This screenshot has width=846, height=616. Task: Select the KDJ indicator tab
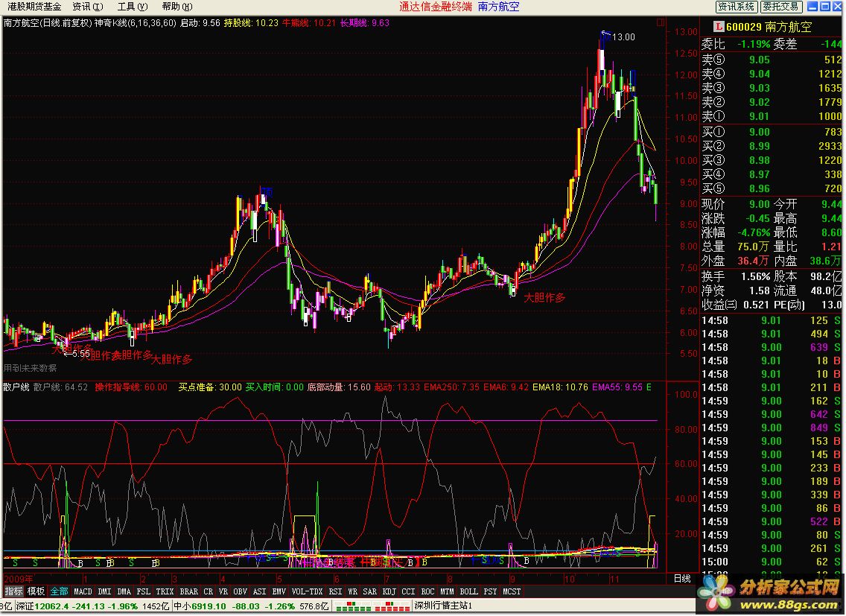pos(389,591)
